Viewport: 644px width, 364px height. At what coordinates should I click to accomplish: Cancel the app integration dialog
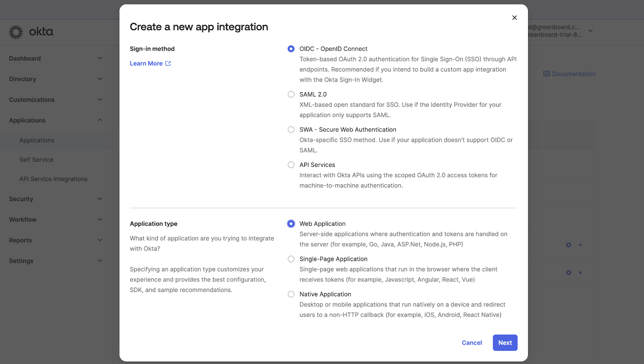click(x=472, y=343)
